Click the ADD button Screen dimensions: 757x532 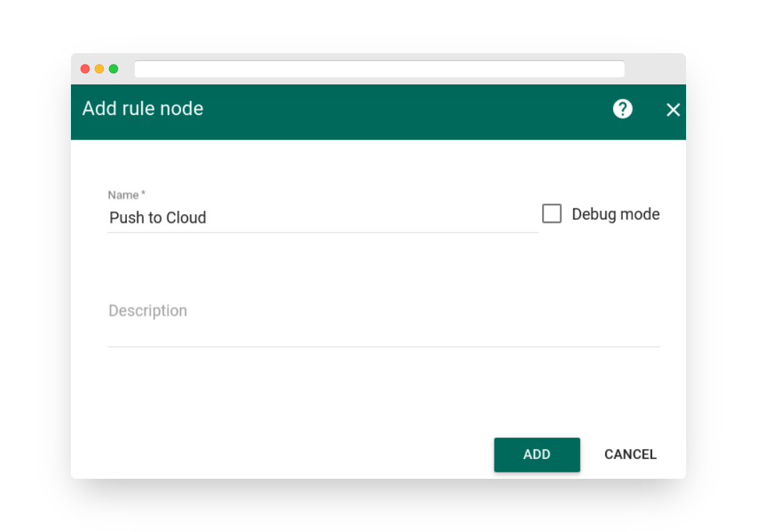pos(537,455)
